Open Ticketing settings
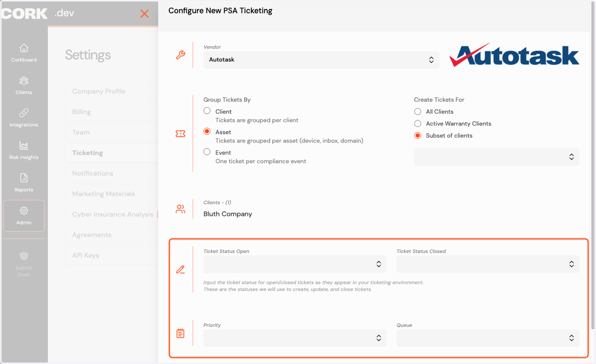Viewport: 596px width, 364px height. point(87,152)
